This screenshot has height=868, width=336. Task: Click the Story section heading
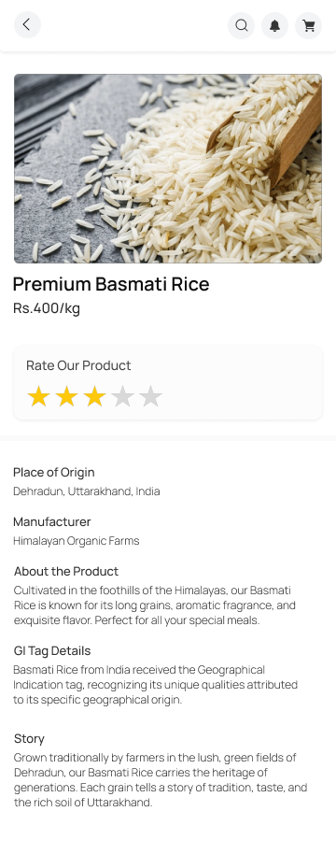click(x=29, y=738)
